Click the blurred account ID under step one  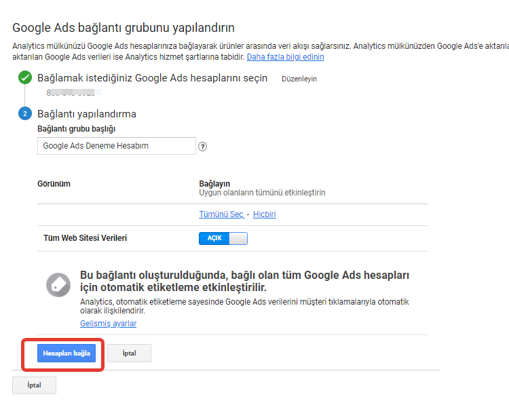pyautogui.click(x=73, y=92)
